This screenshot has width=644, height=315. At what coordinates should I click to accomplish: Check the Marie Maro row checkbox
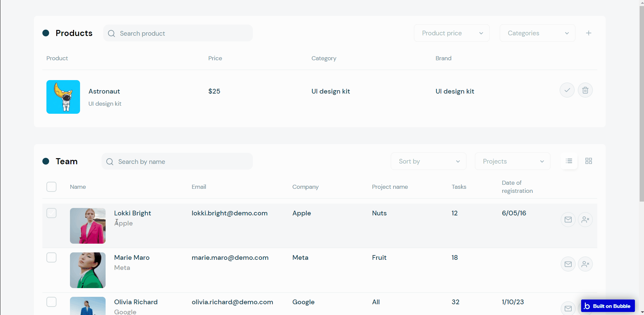[x=51, y=257]
